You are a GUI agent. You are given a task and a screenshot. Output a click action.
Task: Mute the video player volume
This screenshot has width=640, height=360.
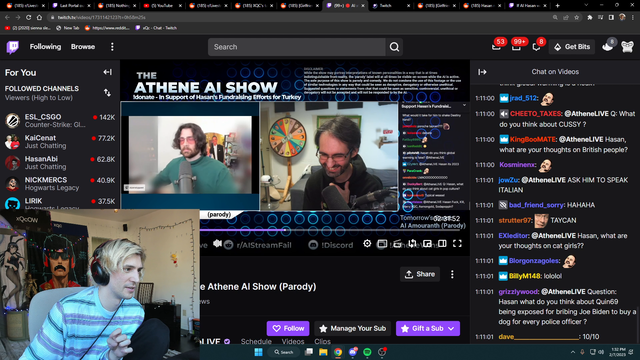click(x=217, y=244)
